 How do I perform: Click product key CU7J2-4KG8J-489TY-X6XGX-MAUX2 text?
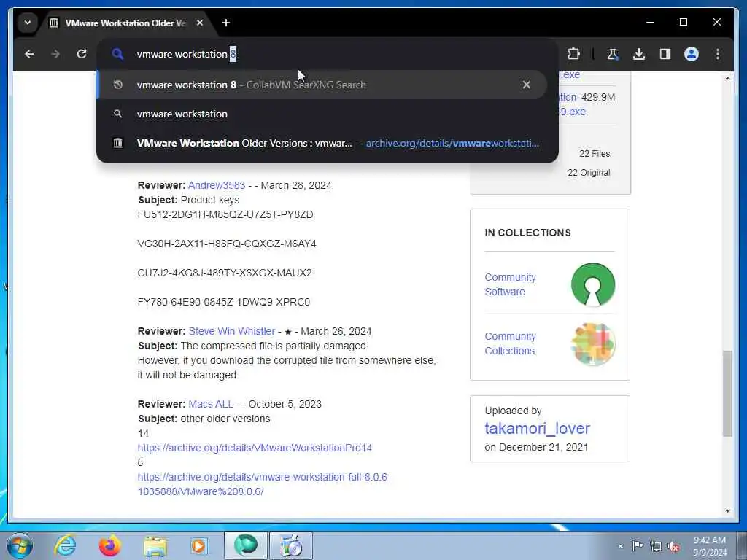click(x=225, y=273)
